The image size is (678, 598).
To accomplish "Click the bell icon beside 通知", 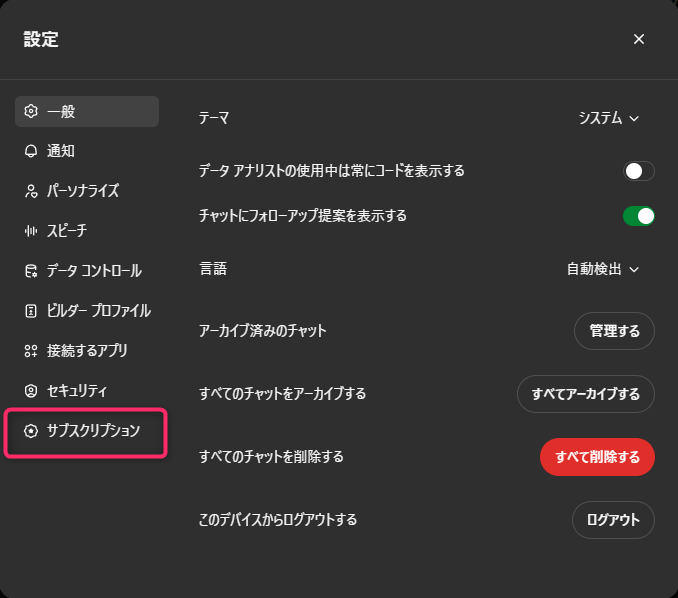I will click(x=31, y=151).
